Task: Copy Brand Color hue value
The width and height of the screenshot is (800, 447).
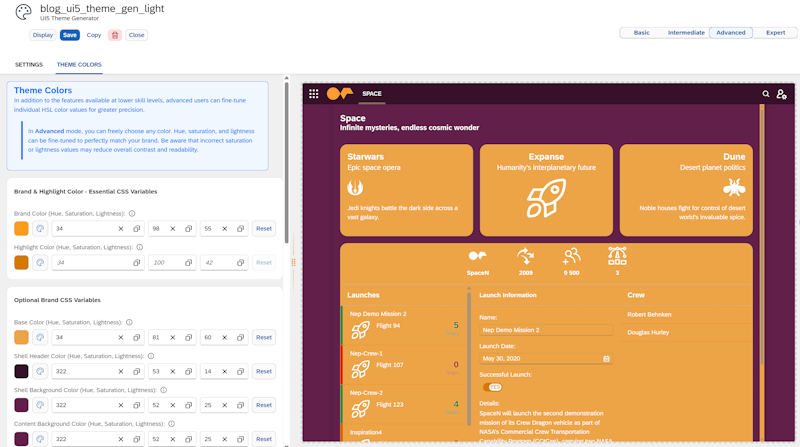Action: pos(137,229)
